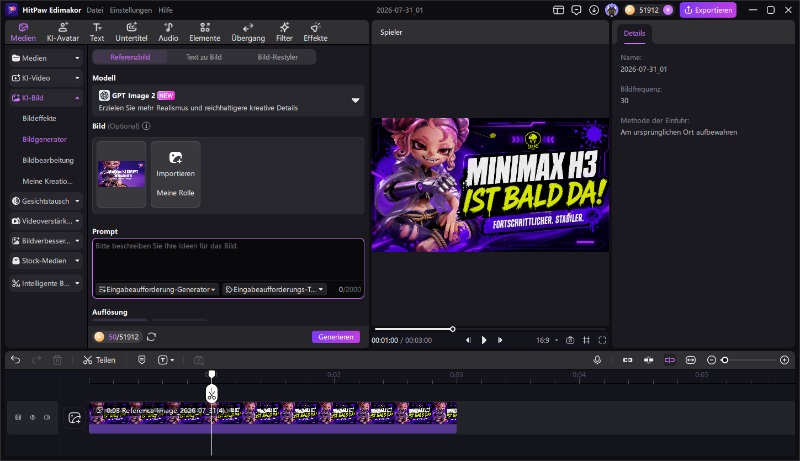The image size is (800, 461).
Task: Collapse the KI-Bild sidebar section
Action: 45,98
